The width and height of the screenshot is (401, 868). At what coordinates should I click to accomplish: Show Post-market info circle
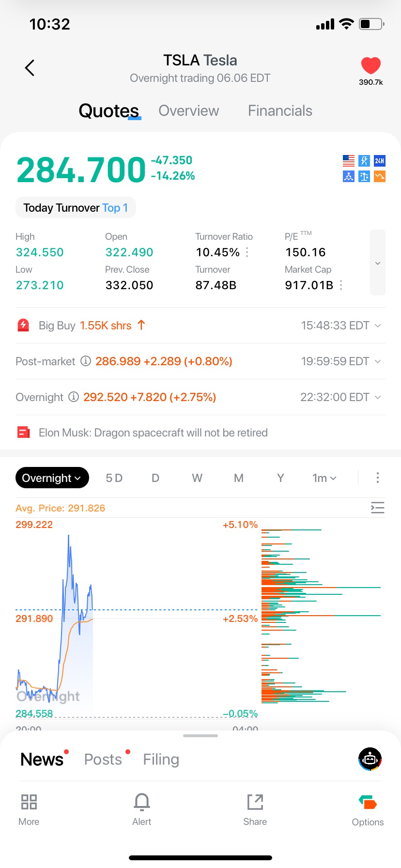point(86,361)
